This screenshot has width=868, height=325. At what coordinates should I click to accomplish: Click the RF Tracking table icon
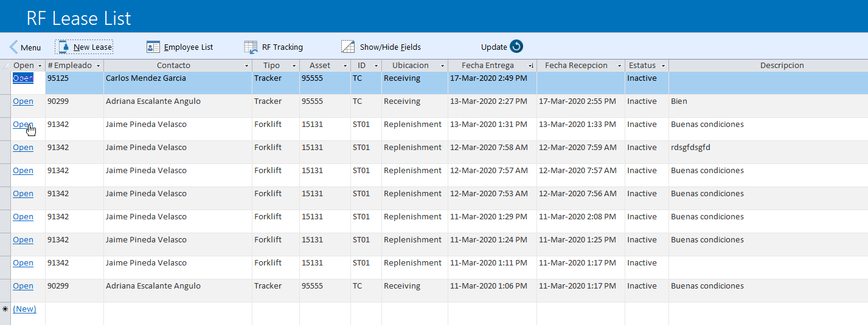(251, 47)
